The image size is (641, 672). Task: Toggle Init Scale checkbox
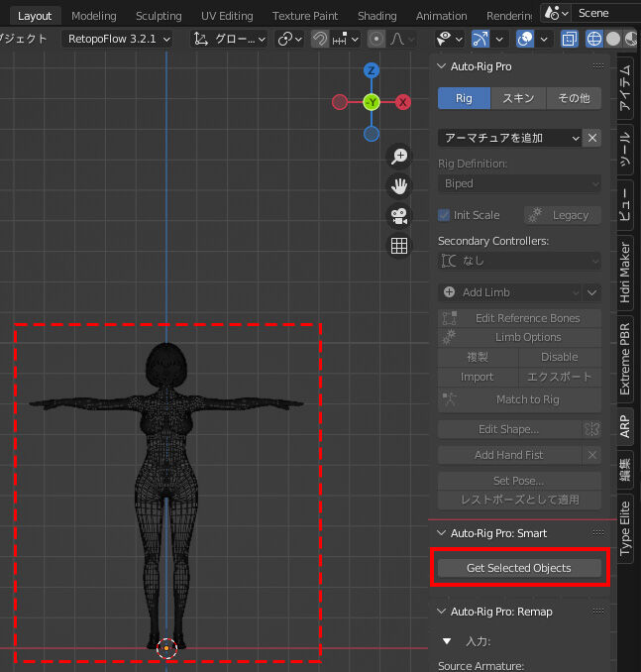point(444,215)
